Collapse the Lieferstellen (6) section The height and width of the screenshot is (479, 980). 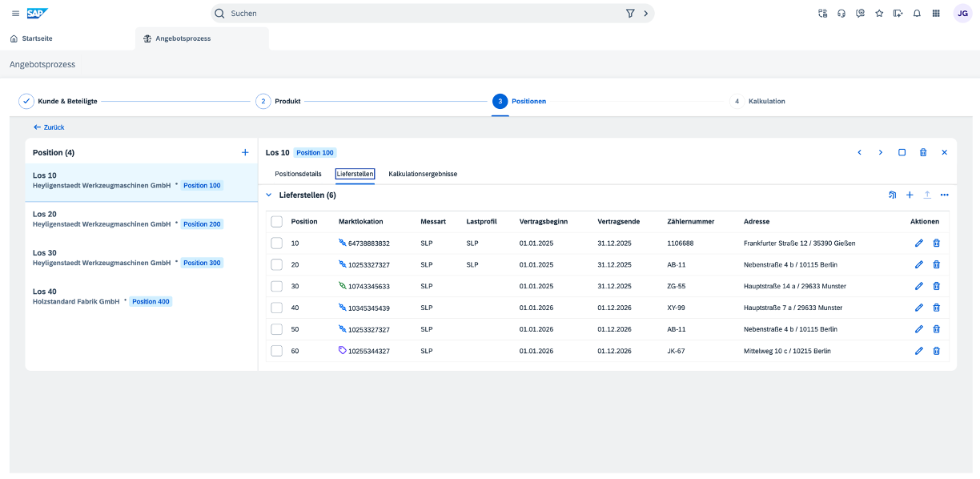click(269, 195)
